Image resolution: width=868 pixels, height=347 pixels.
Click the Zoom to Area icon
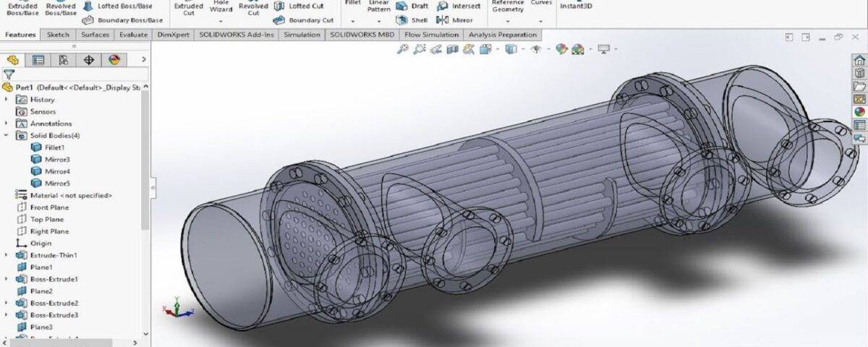click(x=420, y=49)
